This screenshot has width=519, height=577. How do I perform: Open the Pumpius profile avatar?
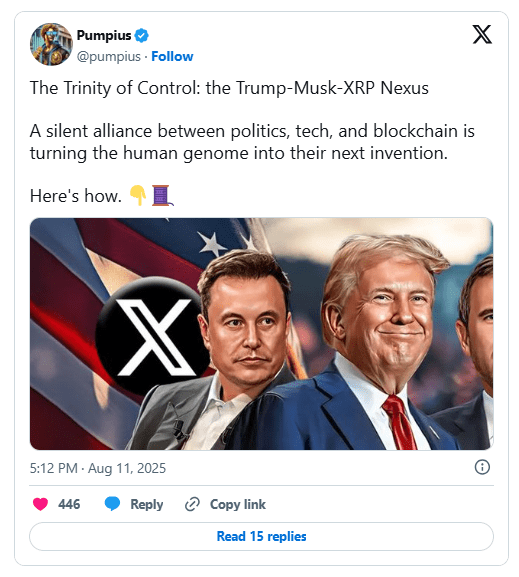[51, 45]
